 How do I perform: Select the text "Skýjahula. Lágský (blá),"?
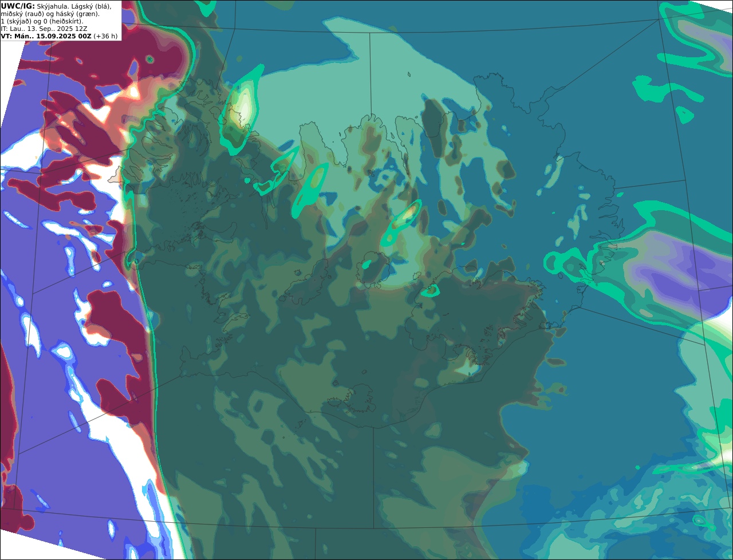(74, 6)
